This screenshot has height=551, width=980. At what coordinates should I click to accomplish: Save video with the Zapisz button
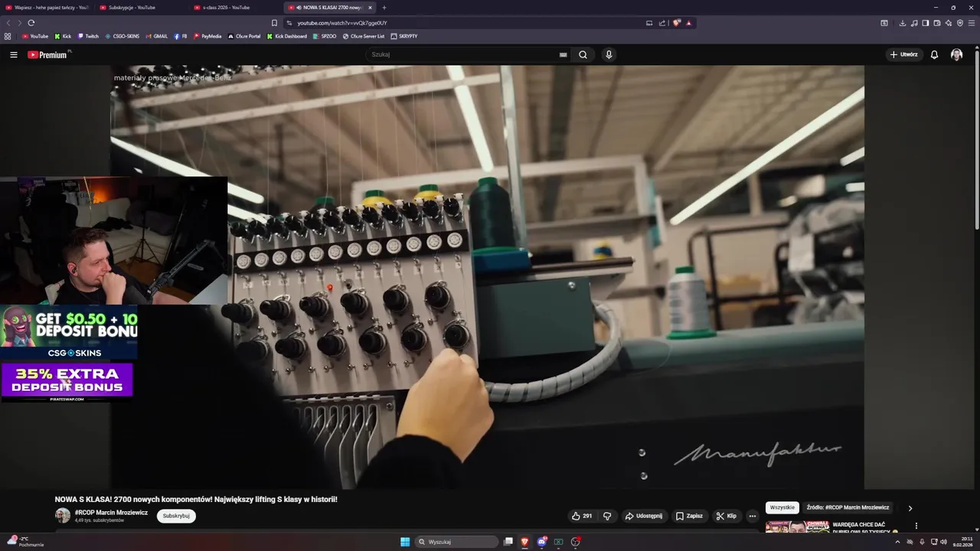pos(689,516)
